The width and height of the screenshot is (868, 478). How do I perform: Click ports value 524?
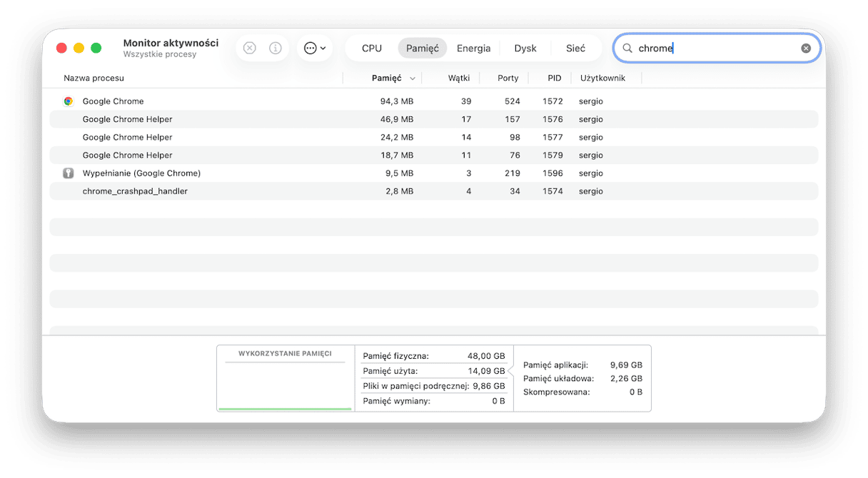coord(512,101)
